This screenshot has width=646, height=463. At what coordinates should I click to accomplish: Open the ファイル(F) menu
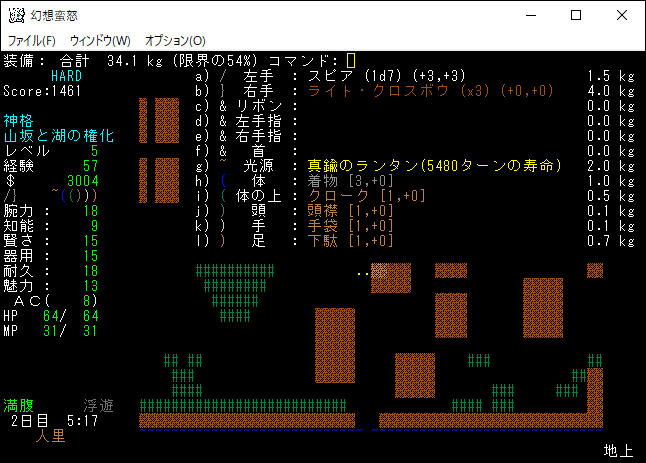[32, 40]
